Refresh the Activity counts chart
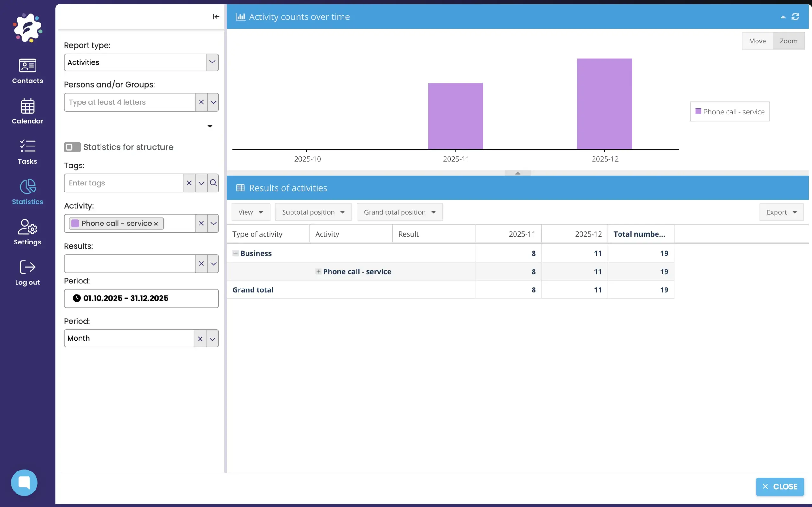Screen dimensions: 812x507 pyautogui.click(x=796, y=16)
